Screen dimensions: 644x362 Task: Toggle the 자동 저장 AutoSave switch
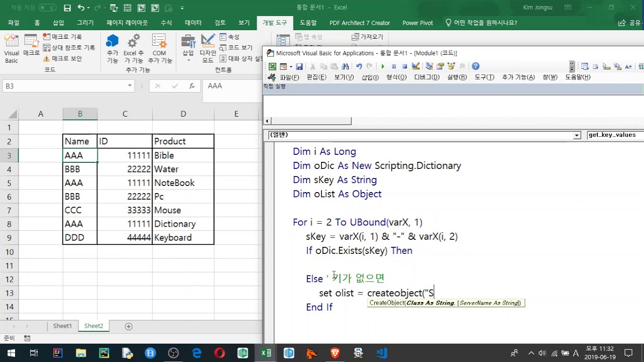coord(47,8)
